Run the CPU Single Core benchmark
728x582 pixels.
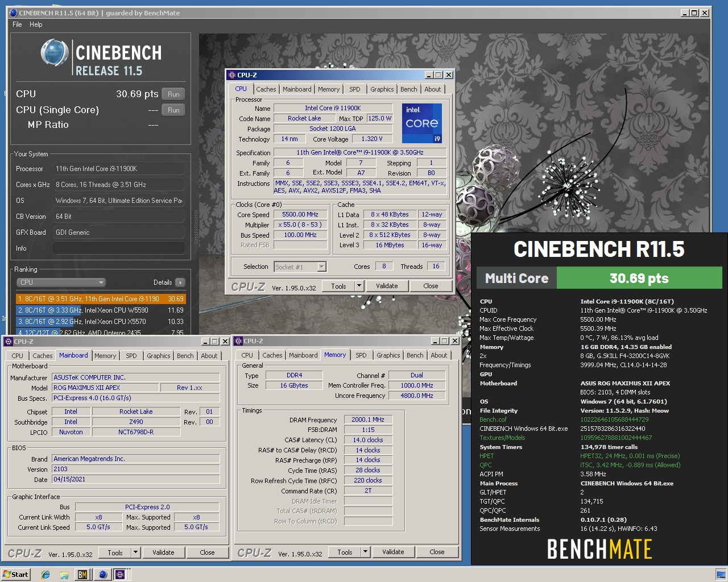[x=173, y=110]
